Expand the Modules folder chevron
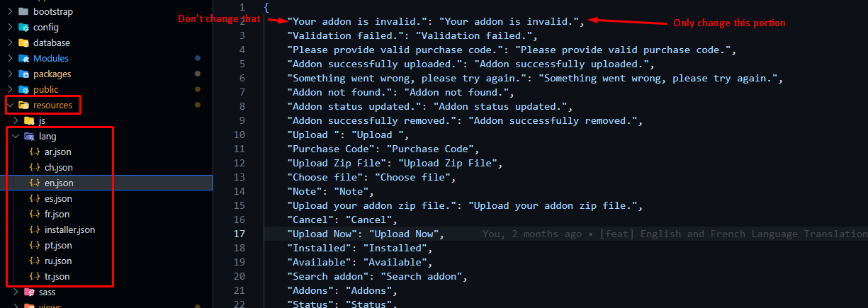868x308 pixels. [10, 58]
